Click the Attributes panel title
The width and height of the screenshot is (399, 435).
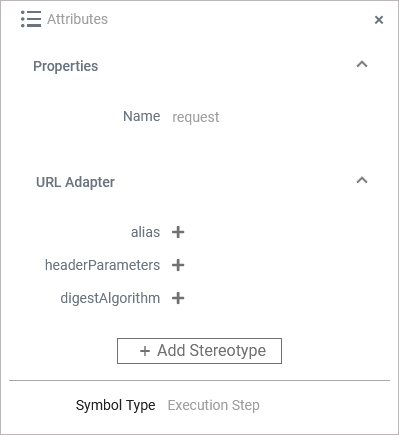click(x=77, y=19)
